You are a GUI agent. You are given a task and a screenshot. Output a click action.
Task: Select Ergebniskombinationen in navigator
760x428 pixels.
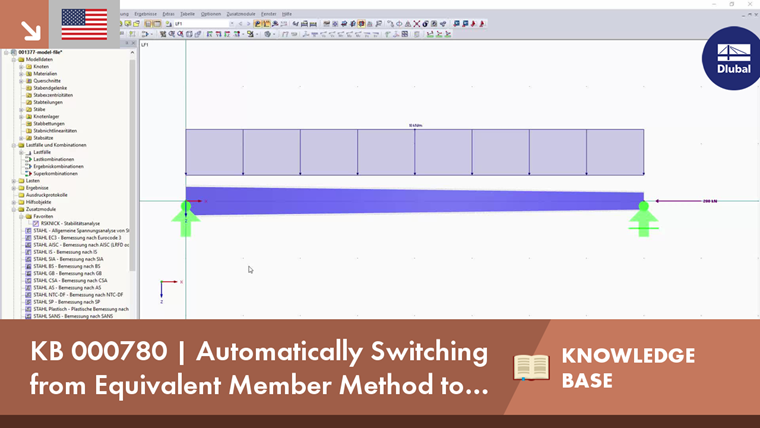pos(58,166)
